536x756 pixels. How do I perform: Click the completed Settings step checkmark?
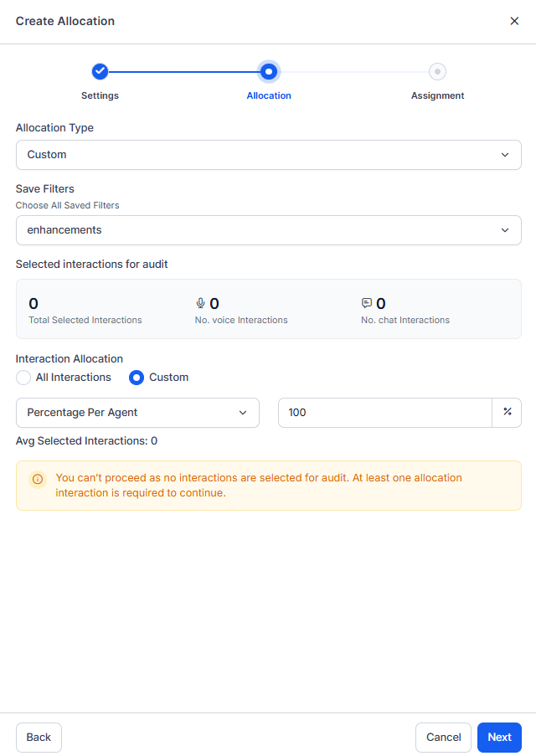tap(100, 72)
